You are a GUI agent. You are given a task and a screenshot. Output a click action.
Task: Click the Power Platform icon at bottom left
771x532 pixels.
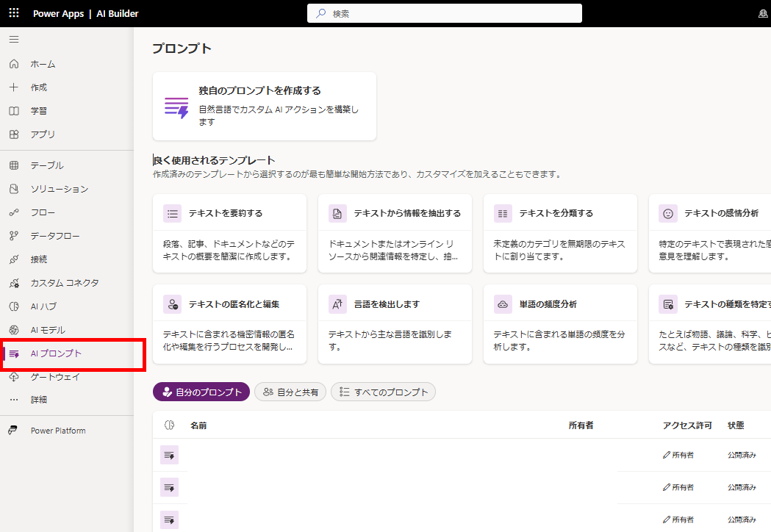coord(13,430)
